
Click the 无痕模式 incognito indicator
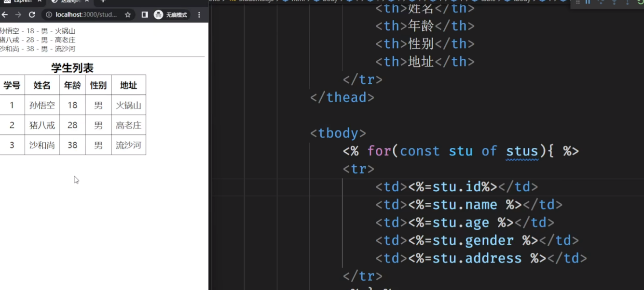coord(171,15)
